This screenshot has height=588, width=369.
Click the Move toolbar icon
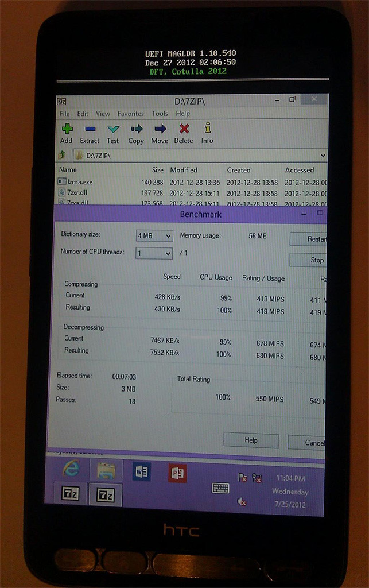coord(160,129)
